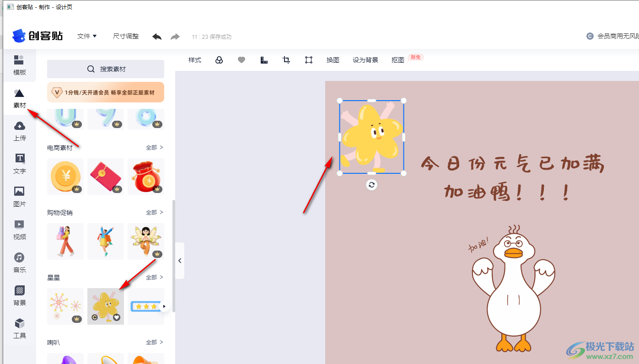Expand 全部 for 电商素材
The height and width of the screenshot is (364, 639).
tap(155, 148)
